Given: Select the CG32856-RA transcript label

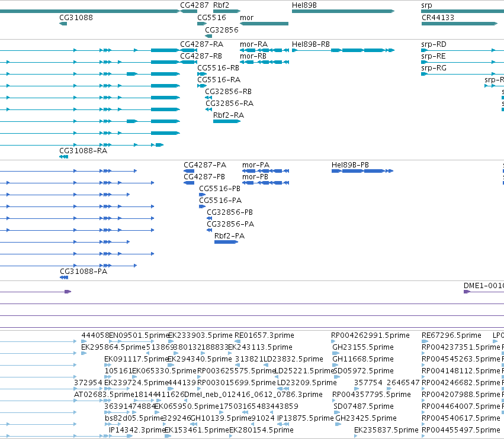Looking at the screenshot, I should [x=229, y=104].
